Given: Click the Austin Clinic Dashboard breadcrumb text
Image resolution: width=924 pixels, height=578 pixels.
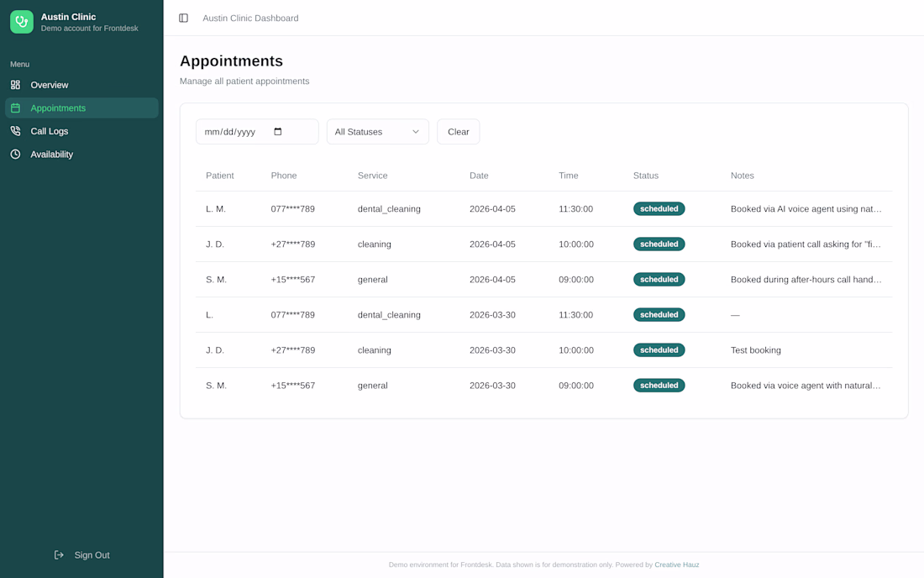Looking at the screenshot, I should 250,18.
